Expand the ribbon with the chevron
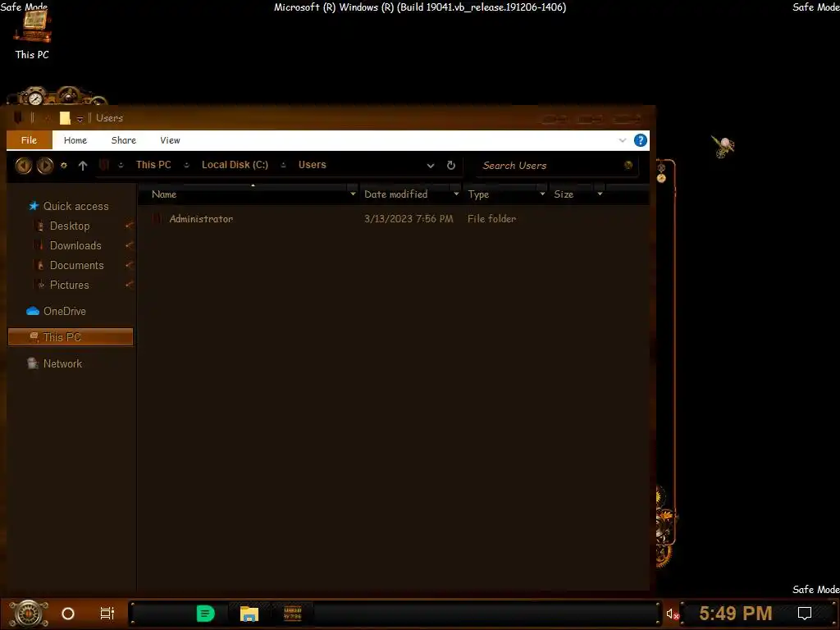 pyautogui.click(x=623, y=140)
